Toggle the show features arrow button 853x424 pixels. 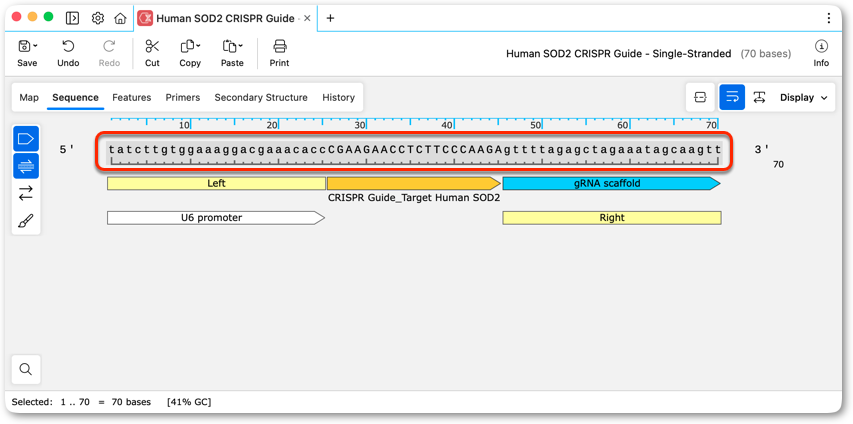(26, 139)
